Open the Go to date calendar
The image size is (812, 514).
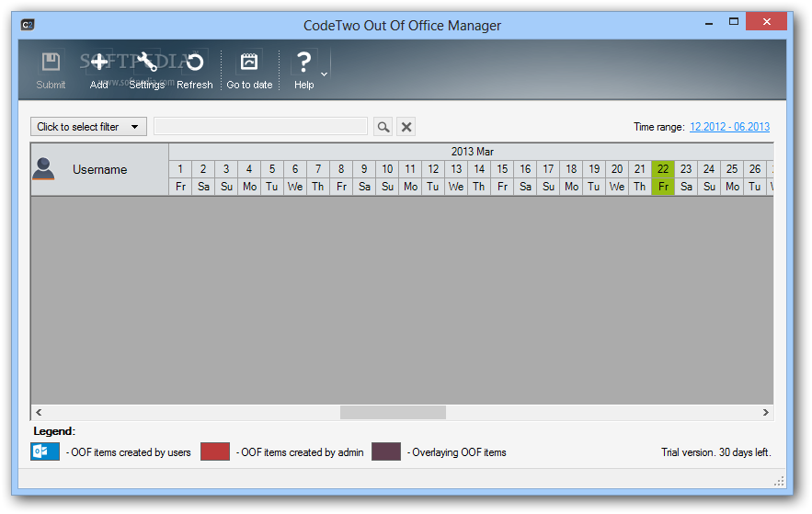pos(249,71)
